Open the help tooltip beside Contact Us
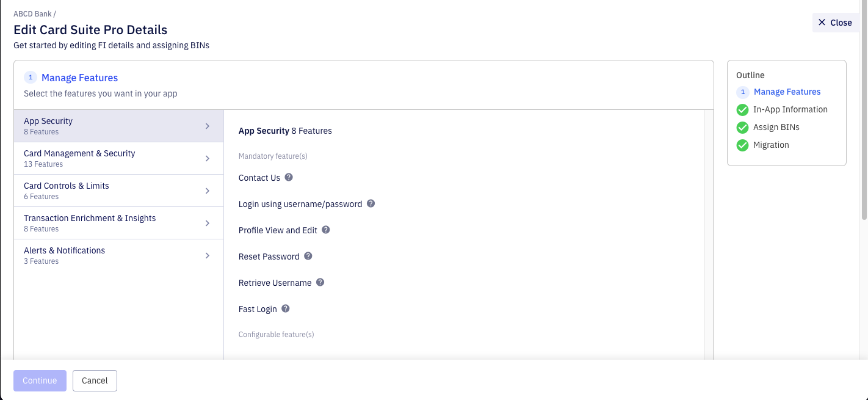Screen dimensions: 868x400 (x=288, y=177)
